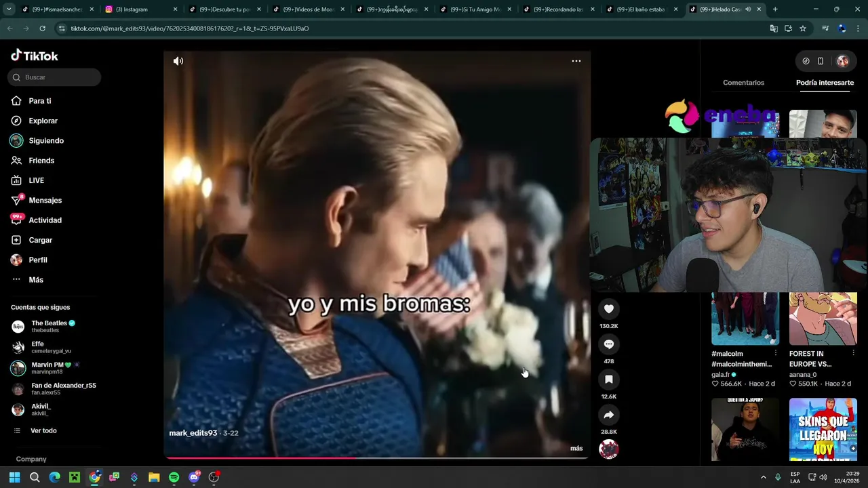Save video with the bookmark icon
Screen dimensions: 868x488
pos(609,380)
